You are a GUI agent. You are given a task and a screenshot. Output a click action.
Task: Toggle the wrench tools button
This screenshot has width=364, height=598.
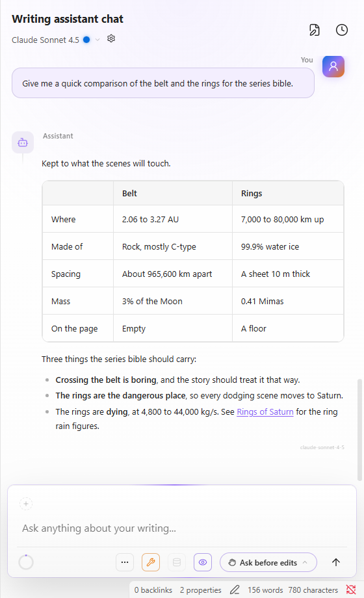[x=151, y=562]
